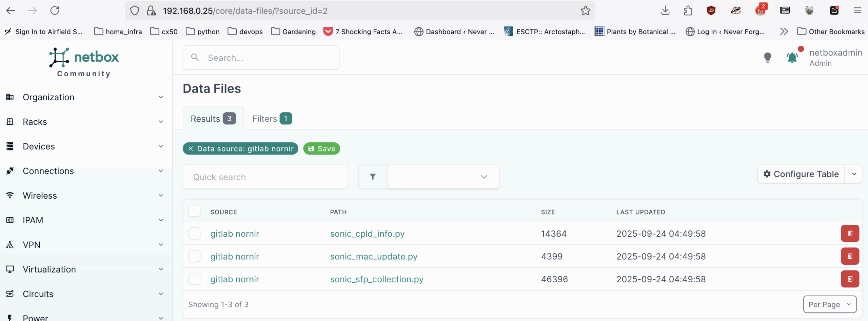Toggle the light bulb color mode icon
868x321 pixels.
[767, 58]
